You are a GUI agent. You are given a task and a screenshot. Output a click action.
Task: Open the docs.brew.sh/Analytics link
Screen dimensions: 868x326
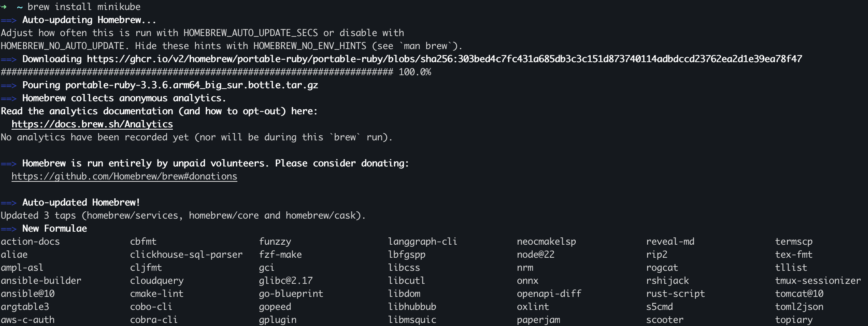click(x=92, y=124)
